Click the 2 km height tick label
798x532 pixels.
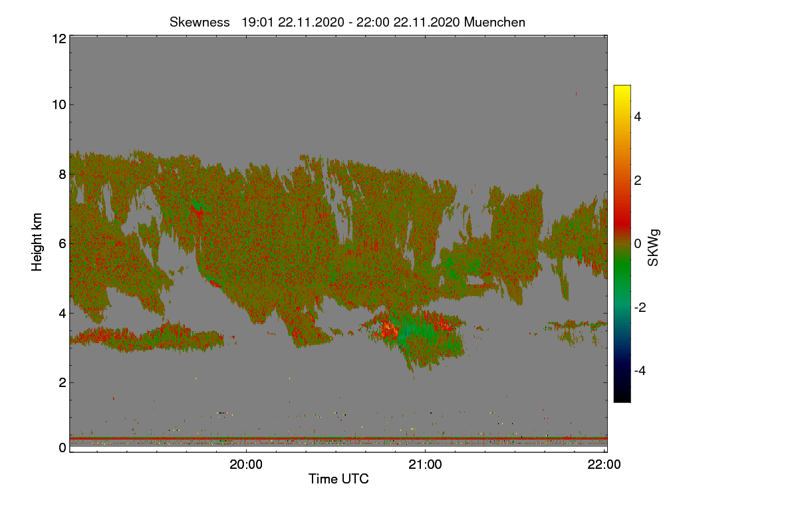(63, 382)
